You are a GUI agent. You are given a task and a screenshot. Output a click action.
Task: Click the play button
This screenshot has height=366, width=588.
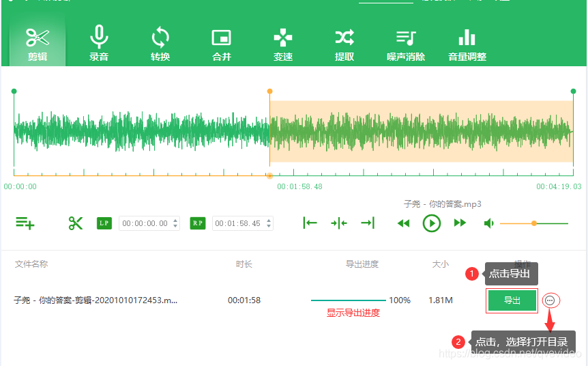click(432, 223)
